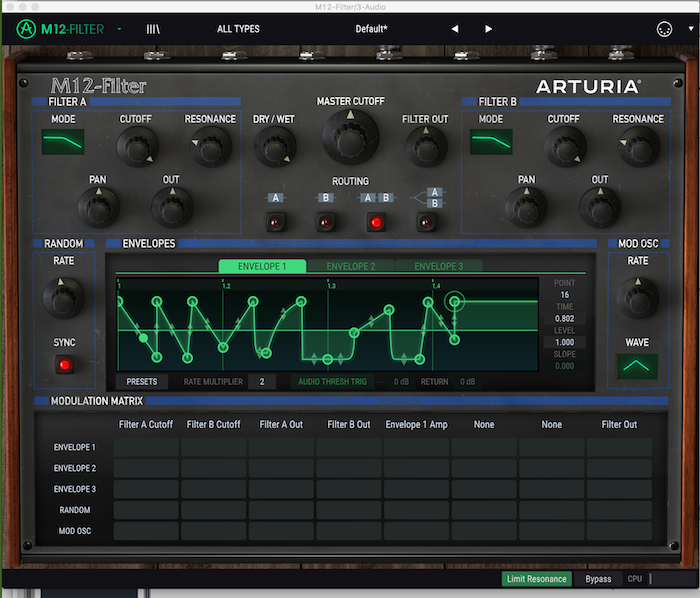Toggle the Bypass button
This screenshot has width=700, height=598.
598,579
